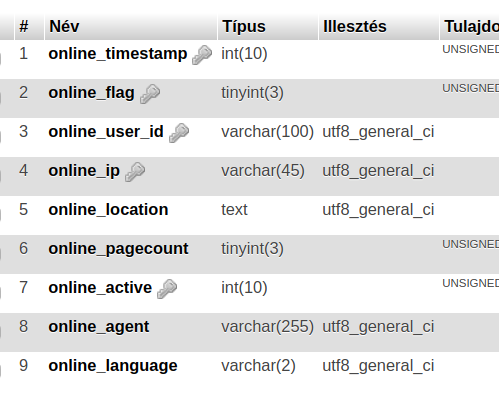Click the index key icon next to online_flag

tap(150, 94)
